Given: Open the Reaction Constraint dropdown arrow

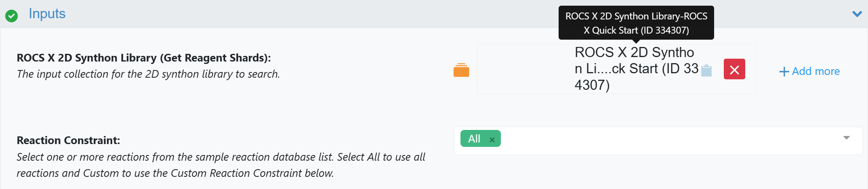Looking at the screenshot, I should (x=847, y=138).
